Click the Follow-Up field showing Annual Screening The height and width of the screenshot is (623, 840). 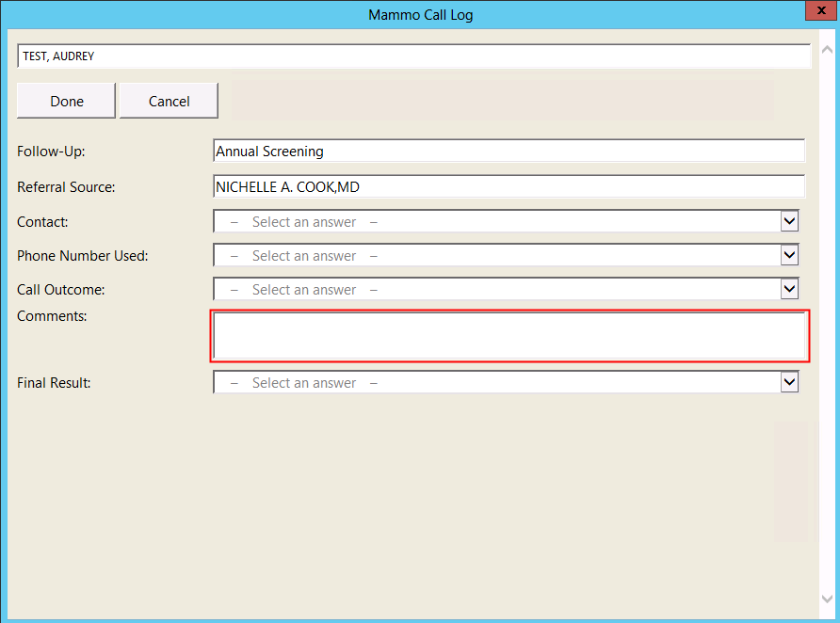[509, 151]
